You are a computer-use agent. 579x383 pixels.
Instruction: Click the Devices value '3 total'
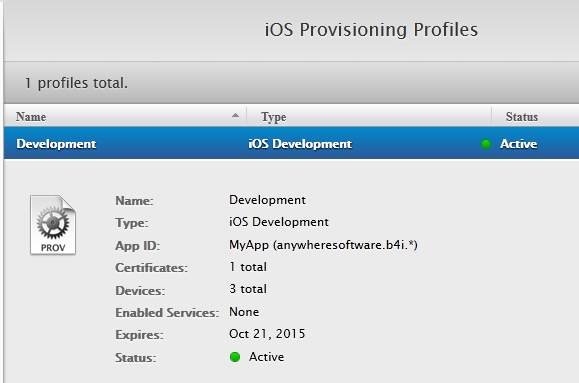pyautogui.click(x=248, y=289)
